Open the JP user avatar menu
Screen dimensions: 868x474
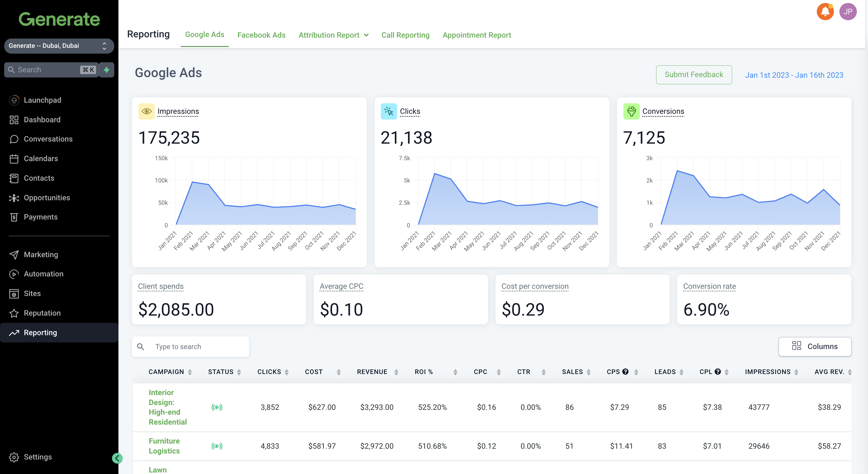[x=848, y=12]
